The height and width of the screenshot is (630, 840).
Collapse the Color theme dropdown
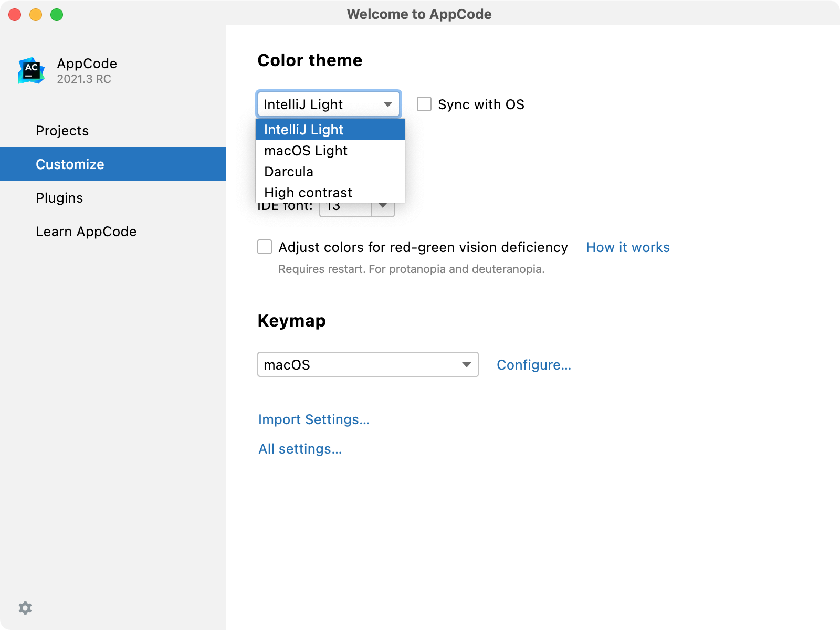click(x=387, y=104)
